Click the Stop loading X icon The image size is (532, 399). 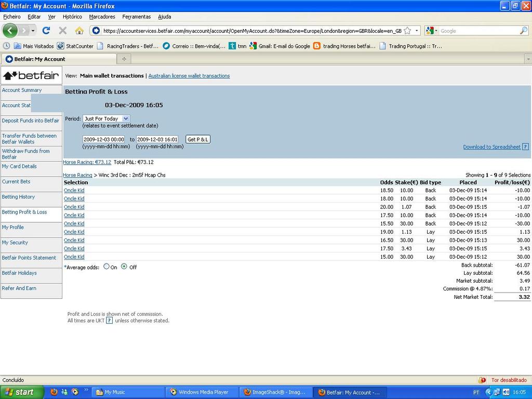tap(62, 31)
